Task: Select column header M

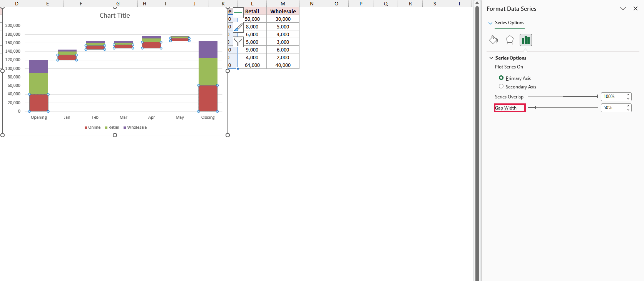Action: (x=283, y=3)
